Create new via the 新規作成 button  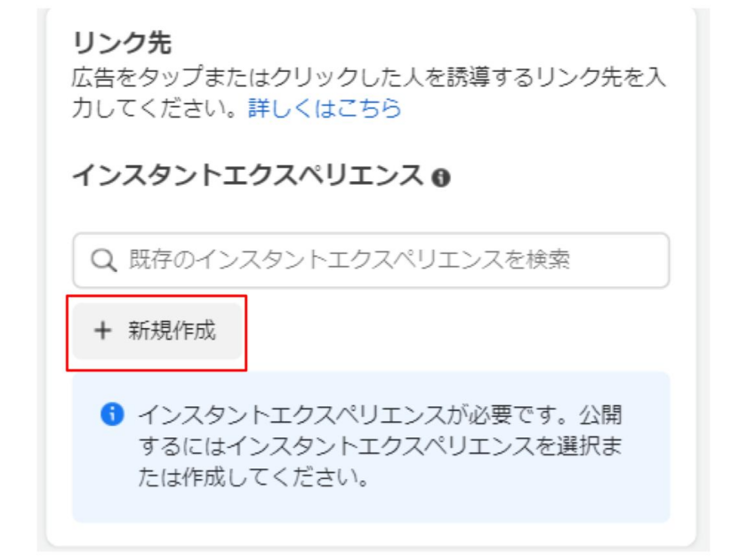point(157,331)
